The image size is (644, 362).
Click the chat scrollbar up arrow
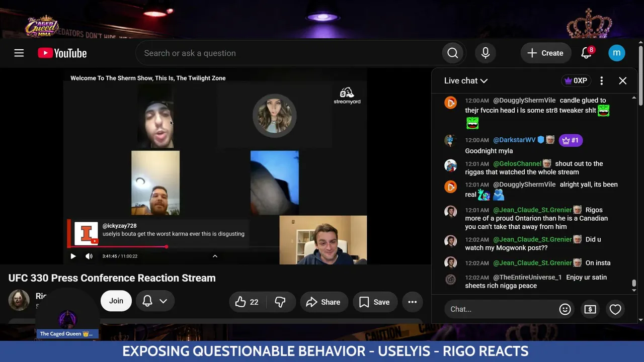click(634, 97)
